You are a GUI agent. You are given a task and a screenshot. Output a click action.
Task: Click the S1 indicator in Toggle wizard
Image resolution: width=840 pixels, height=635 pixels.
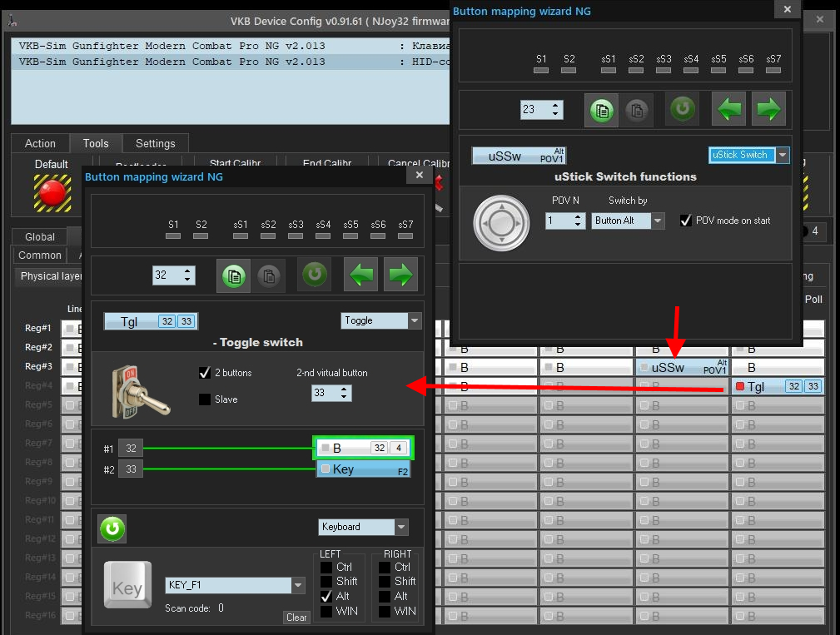[x=173, y=236]
